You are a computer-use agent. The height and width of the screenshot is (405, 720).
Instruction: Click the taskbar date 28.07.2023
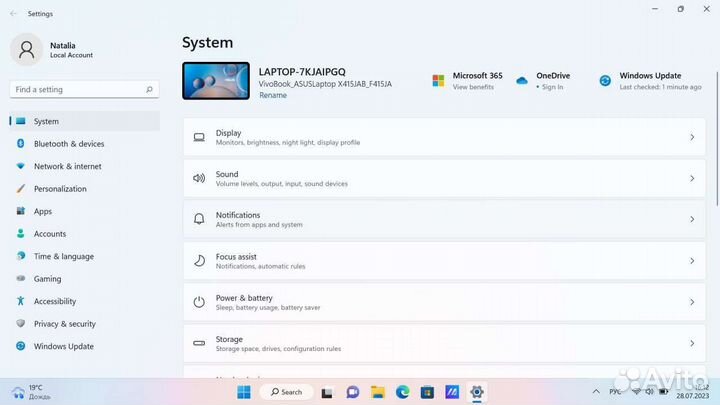[692, 396]
